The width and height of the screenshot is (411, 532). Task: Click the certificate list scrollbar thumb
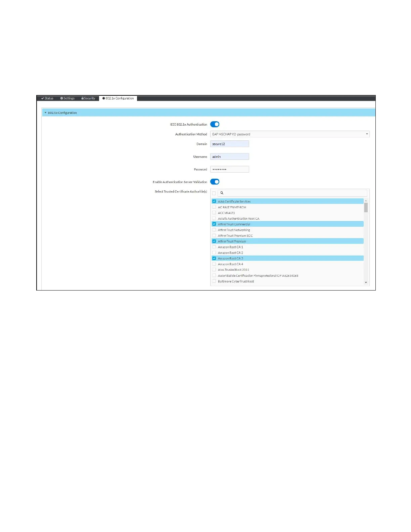tap(366, 208)
